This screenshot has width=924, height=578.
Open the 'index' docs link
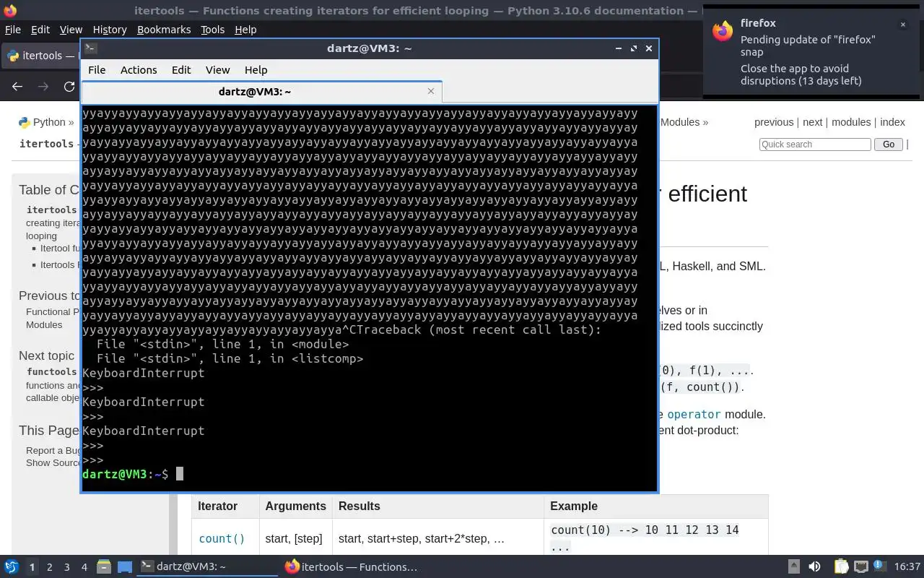click(892, 122)
